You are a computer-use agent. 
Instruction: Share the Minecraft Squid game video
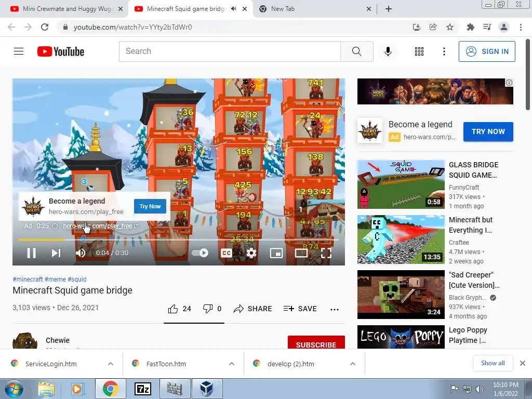(253, 309)
